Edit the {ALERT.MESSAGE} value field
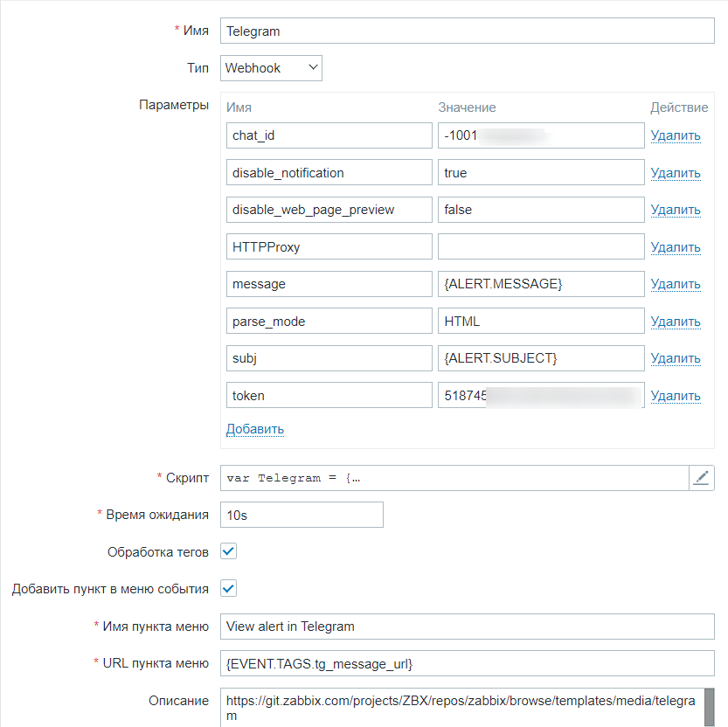Viewport: 728px width, 727px height. 541,284
